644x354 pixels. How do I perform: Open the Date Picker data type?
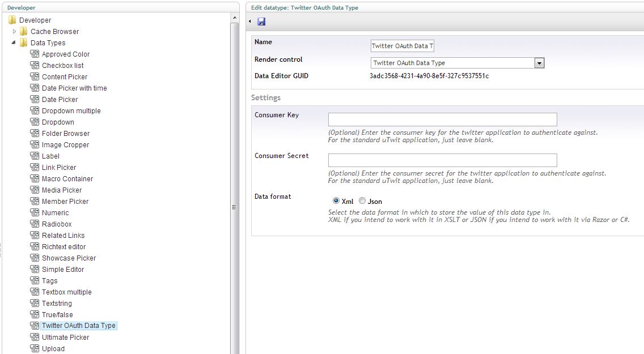(x=60, y=99)
